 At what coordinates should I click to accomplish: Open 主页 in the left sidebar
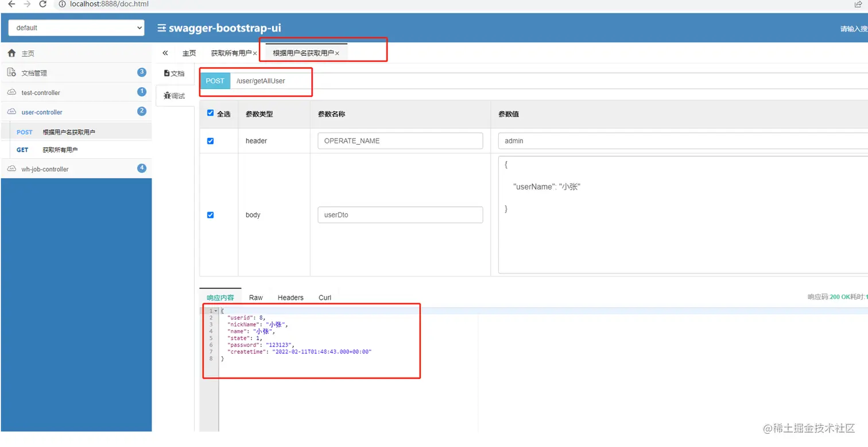pos(76,53)
